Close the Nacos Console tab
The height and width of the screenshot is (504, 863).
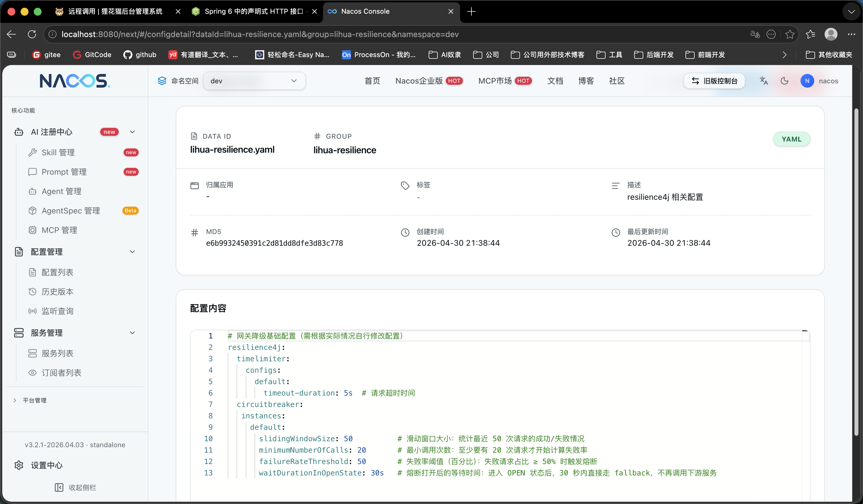[451, 12]
